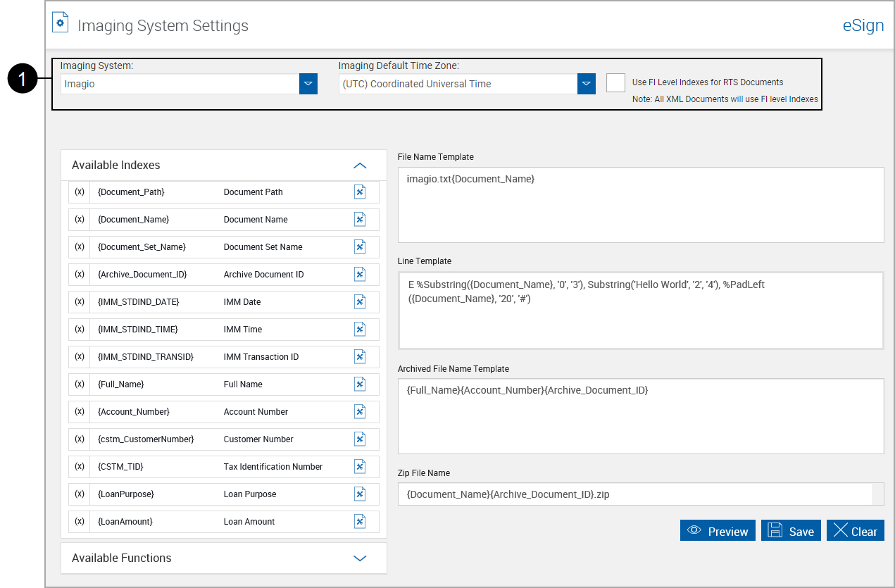
Task: Click inside the Line Template text area
Action: click(640, 311)
